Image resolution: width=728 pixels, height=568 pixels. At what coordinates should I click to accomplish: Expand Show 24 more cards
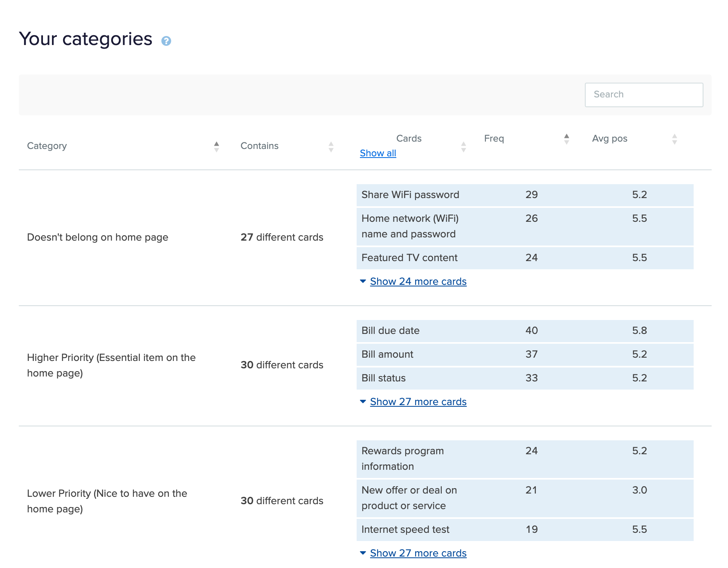coord(418,282)
